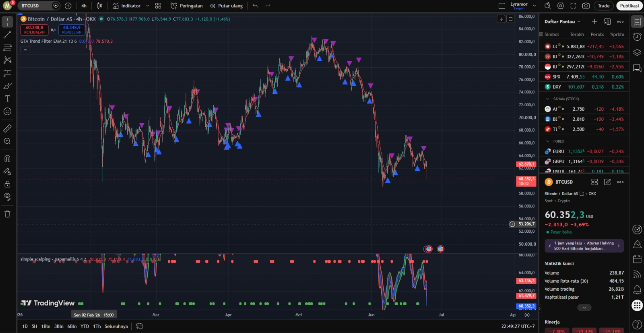The image size is (644, 333).
Task: Open the Fibonacci and Gann tools
Action: point(7,48)
